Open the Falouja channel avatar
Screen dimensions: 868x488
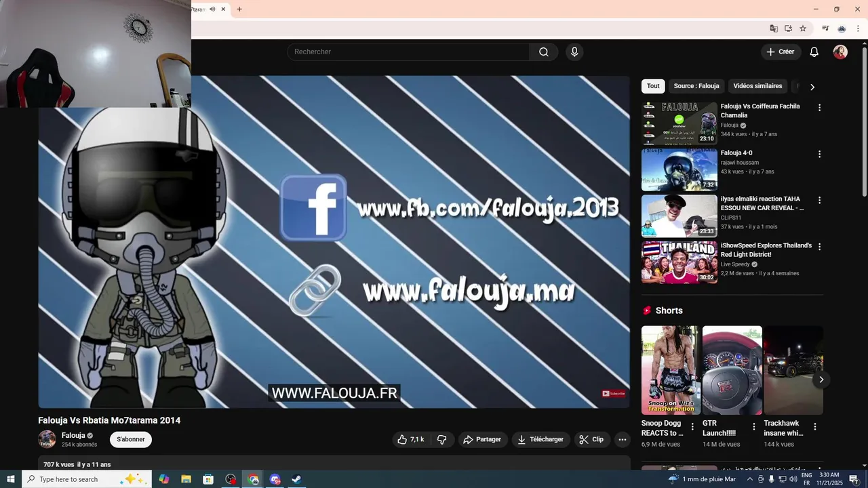[x=47, y=439]
